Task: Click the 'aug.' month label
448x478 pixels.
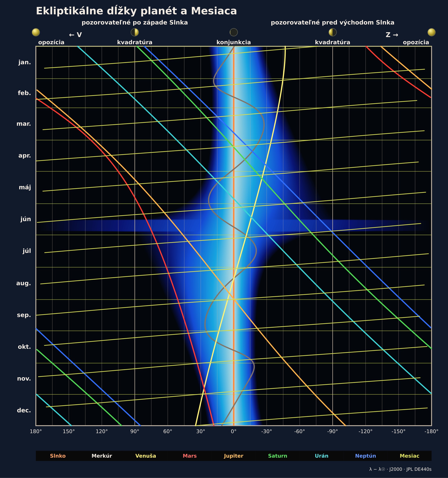Action: tap(24, 283)
